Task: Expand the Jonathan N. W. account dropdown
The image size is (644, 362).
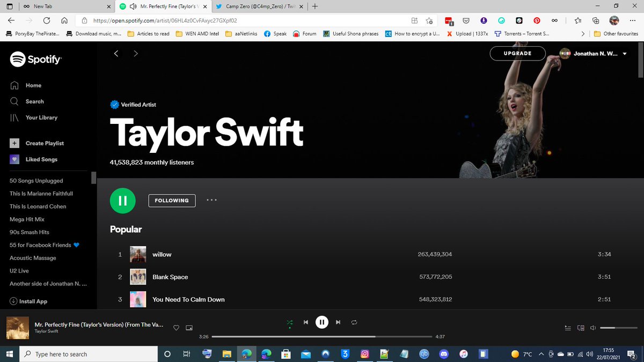Action: pos(594,54)
